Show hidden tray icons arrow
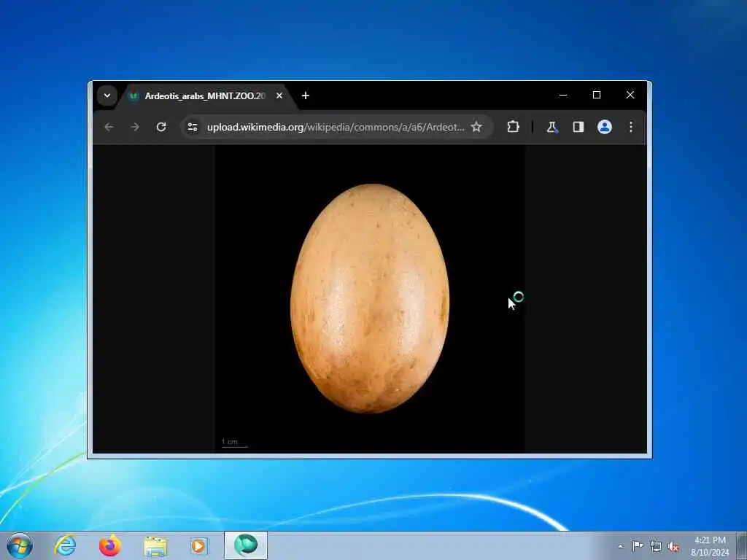 pos(620,546)
